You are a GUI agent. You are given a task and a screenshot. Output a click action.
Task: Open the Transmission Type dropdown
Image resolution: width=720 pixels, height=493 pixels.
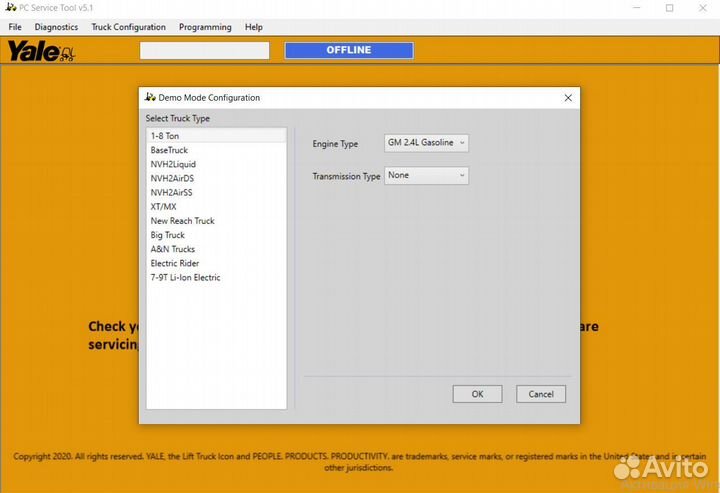click(x=426, y=175)
